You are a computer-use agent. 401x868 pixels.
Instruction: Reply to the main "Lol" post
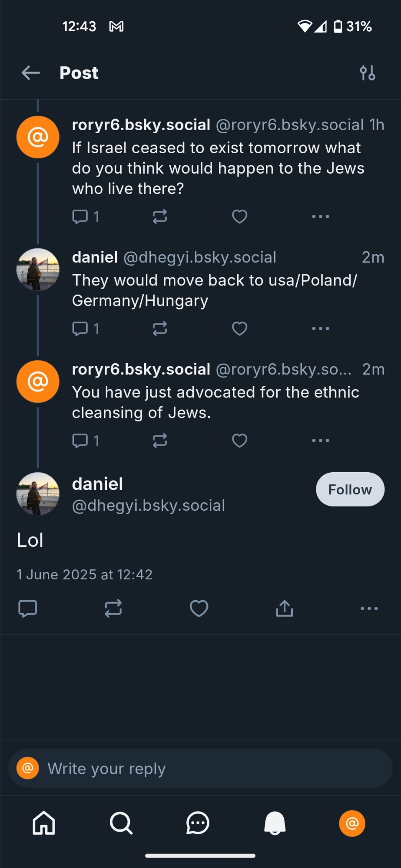(x=28, y=608)
